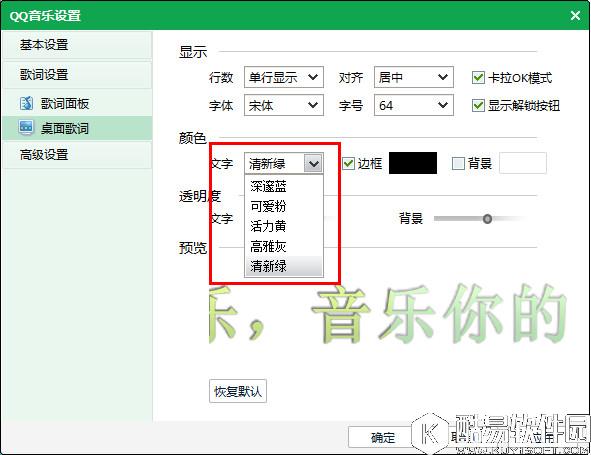Open the 行数 单行显示 dropdown

coord(284,77)
